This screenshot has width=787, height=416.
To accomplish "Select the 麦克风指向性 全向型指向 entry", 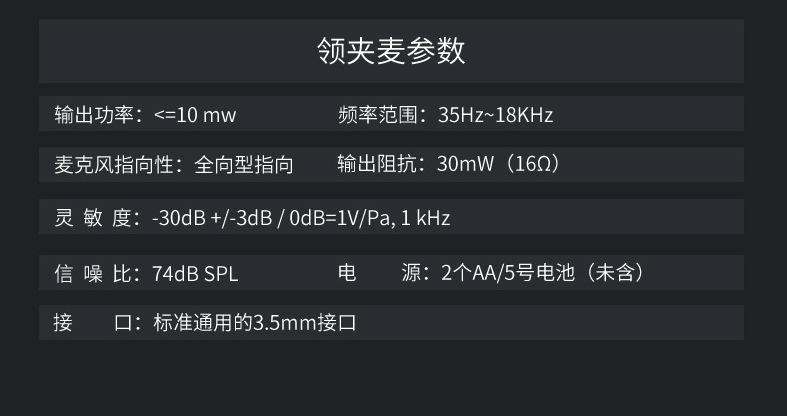I will pyautogui.click(x=174, y=165).
